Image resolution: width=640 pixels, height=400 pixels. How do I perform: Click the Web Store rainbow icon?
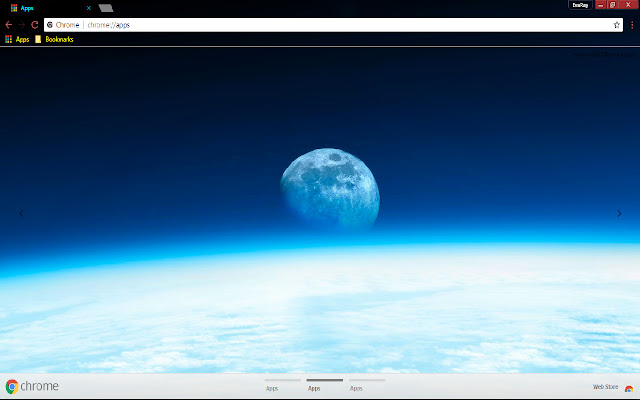[x=629, y=389]
